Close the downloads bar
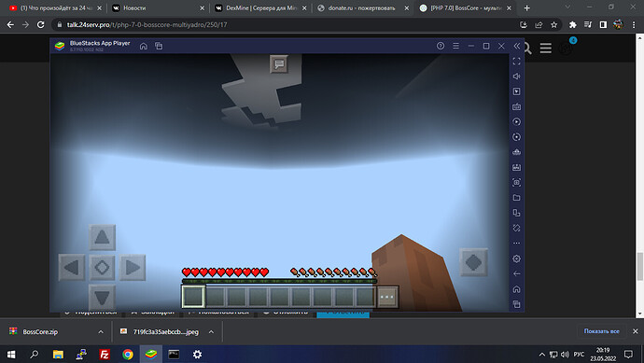 click(635, 331)
